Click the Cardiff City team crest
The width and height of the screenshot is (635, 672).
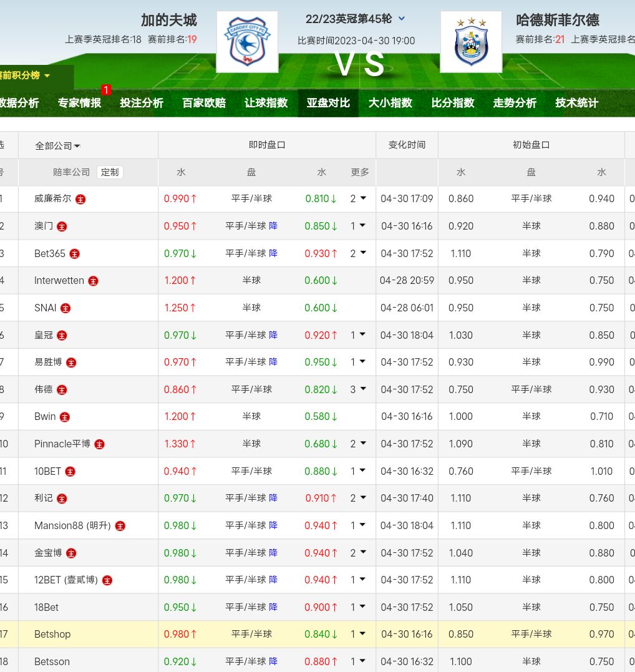pyautogui.click(x=247, y=42)
